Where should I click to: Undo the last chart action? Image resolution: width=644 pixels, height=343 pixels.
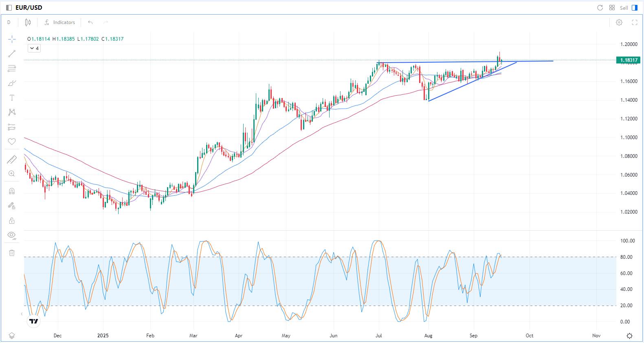click(90, 22)
